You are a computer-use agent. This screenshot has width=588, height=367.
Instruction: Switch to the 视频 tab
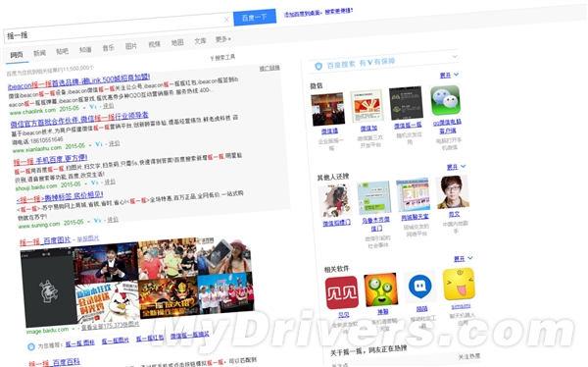pos(154,44)
